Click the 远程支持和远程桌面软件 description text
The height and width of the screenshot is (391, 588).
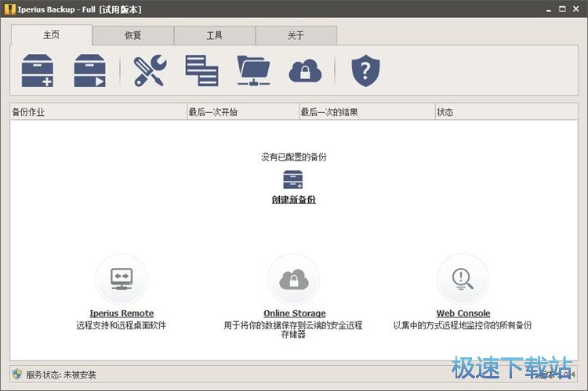pos(121,325)
